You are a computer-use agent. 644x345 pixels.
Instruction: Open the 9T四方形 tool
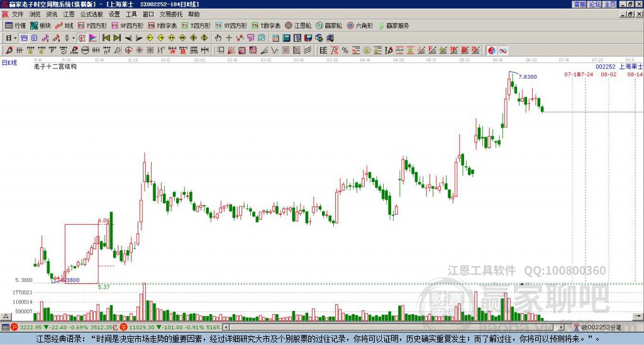click(231, 25)
